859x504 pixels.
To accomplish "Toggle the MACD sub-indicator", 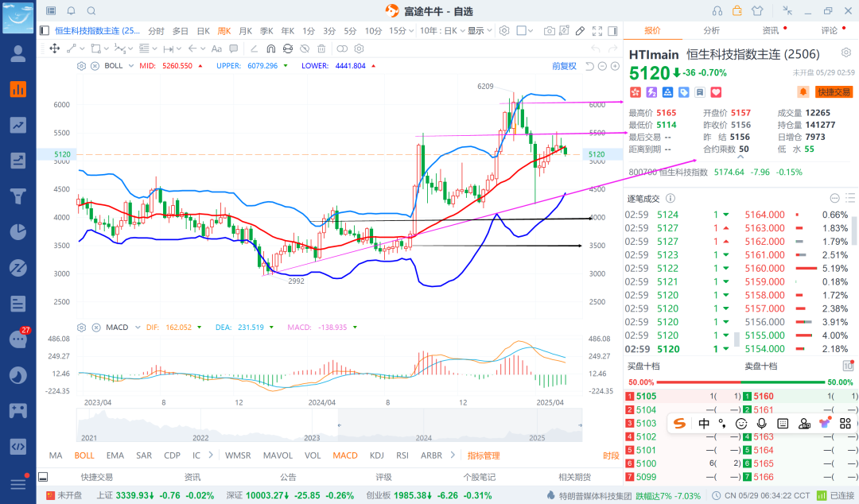I will (345, 456).
